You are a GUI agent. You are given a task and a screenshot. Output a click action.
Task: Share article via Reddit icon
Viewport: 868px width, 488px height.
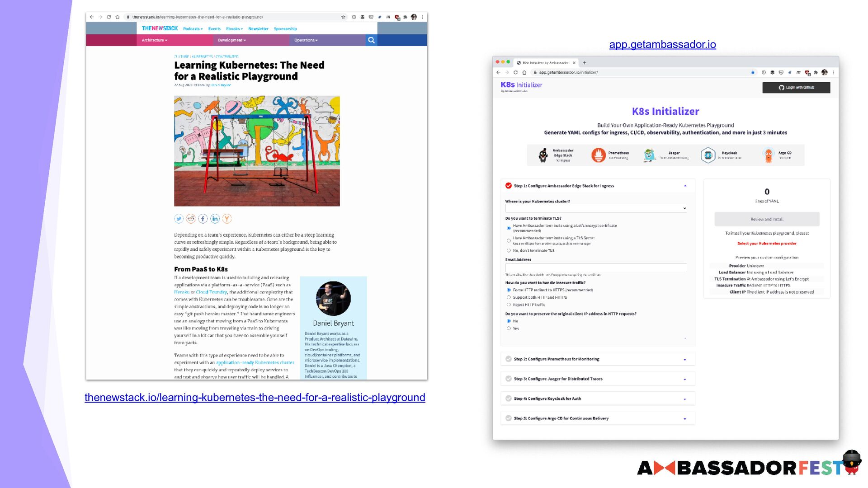coord(191,219)
